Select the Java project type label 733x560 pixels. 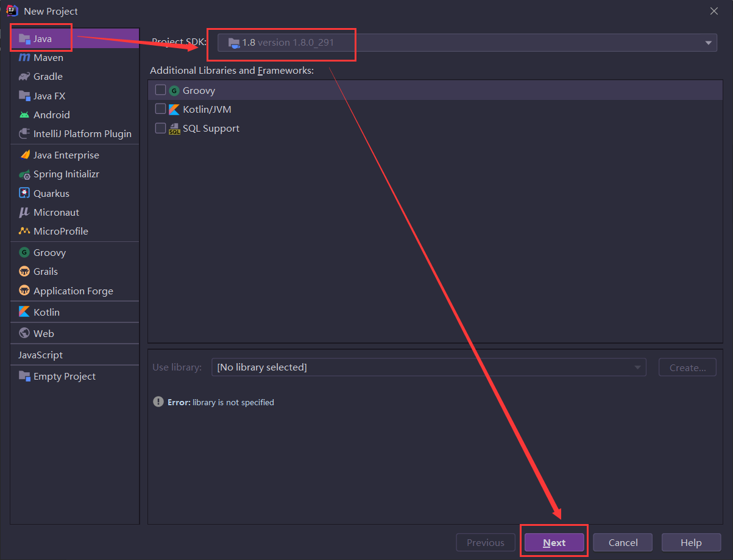tap(43, 39)
